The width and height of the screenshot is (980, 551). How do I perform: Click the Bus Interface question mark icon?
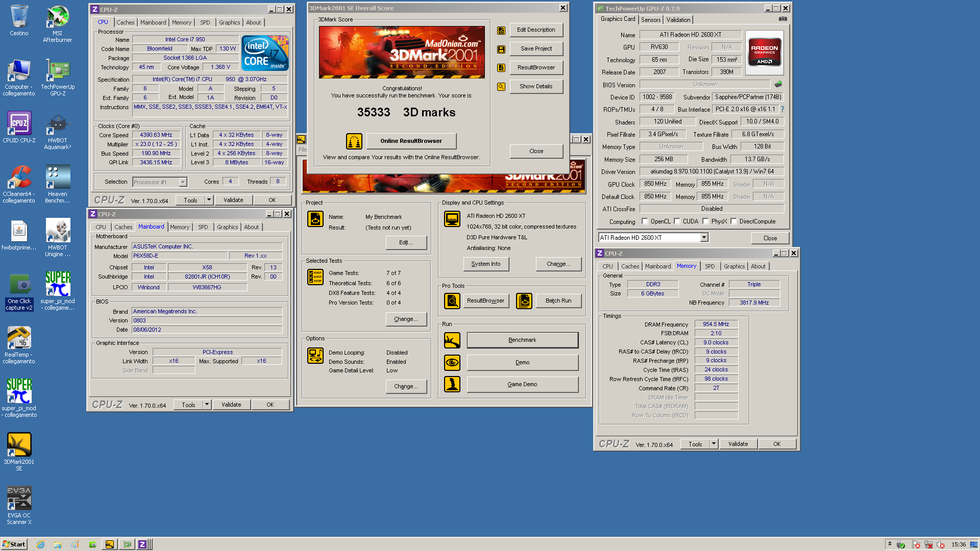tap(782, 109)
